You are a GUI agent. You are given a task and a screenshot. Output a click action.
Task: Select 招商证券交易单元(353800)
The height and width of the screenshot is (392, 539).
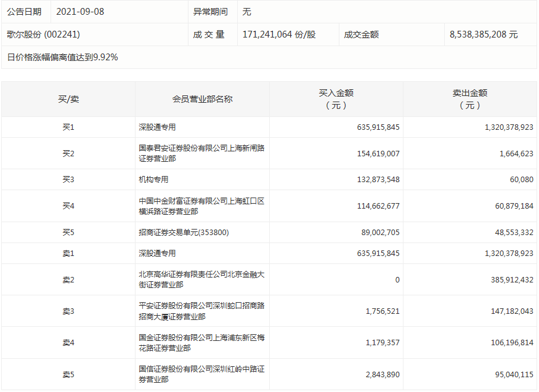click(184, 233)
